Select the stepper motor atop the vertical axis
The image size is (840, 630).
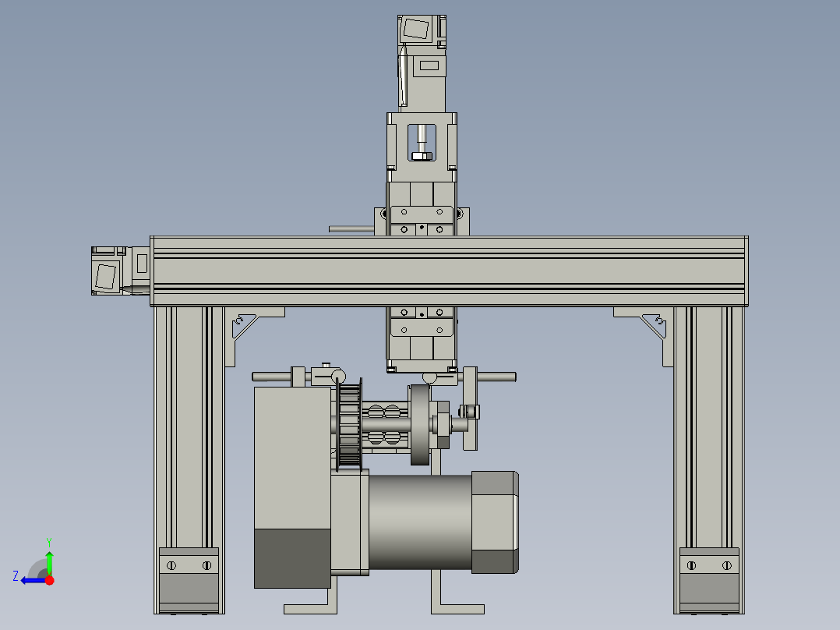click(x=422, y=63)
